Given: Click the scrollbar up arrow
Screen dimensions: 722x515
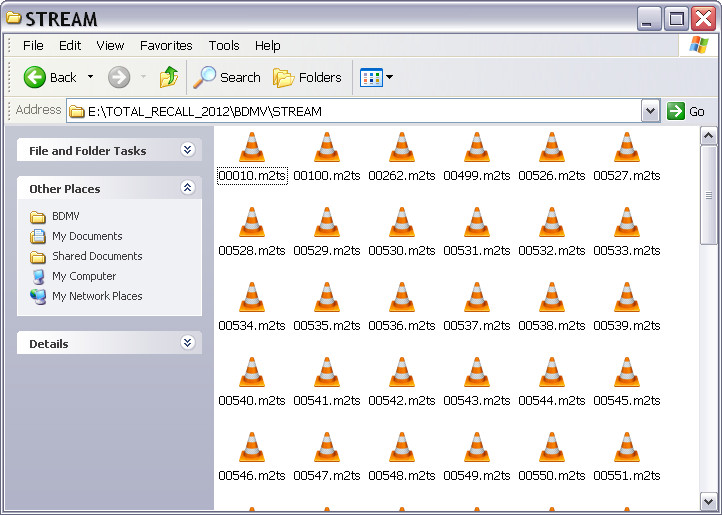Looking at the screenshot, I should (708, 136).
